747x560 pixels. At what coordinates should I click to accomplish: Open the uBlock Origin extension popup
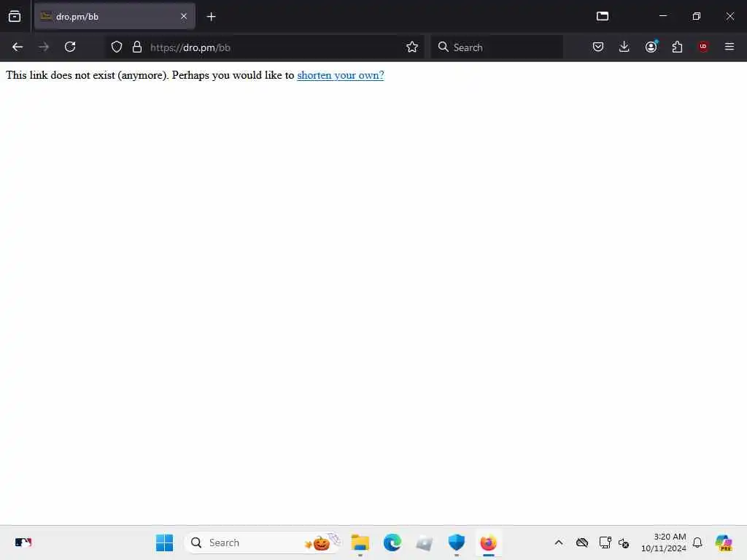tap(703, 47)
